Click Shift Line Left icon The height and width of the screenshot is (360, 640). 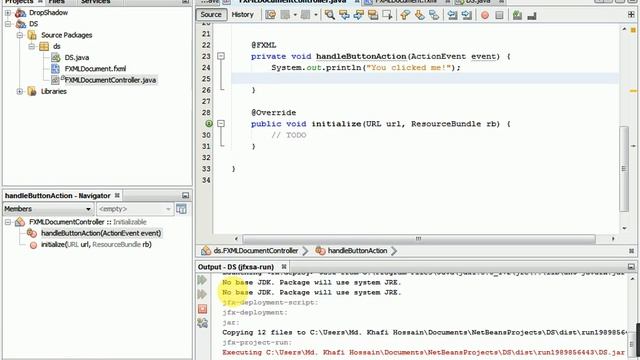tap(452, 15)
